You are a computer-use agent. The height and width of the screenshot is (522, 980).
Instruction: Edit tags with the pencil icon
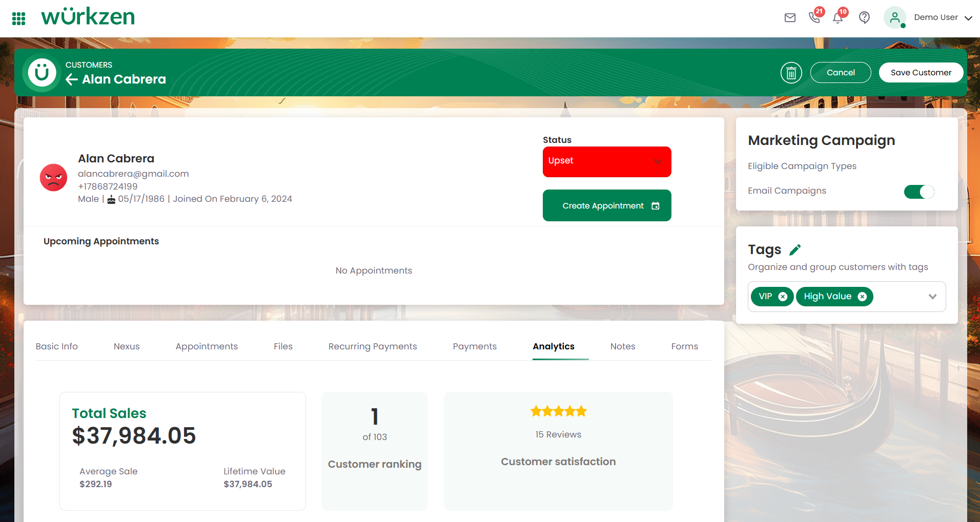795,250
